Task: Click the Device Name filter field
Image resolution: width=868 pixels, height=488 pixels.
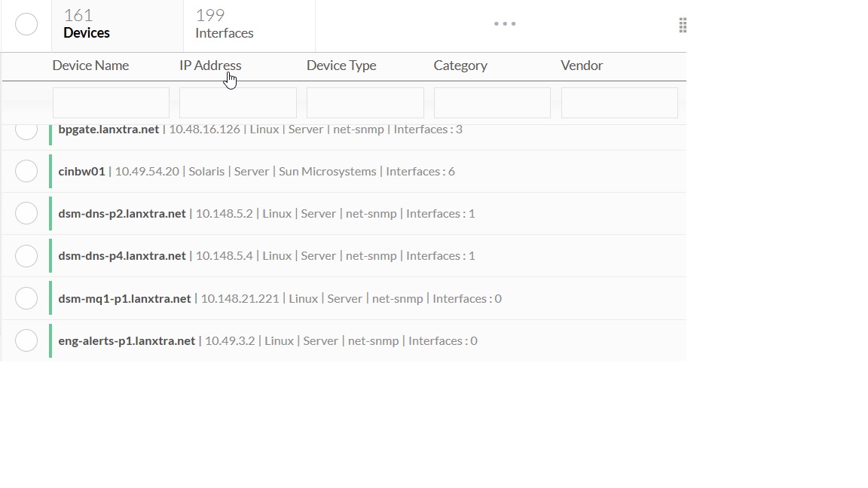Action: (x=110, y=102)
